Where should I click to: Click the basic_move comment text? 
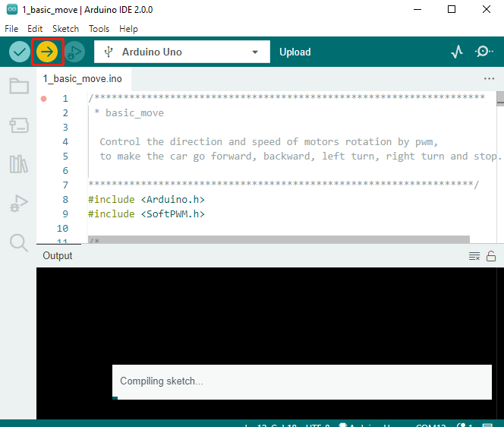[x=134, y=113]
